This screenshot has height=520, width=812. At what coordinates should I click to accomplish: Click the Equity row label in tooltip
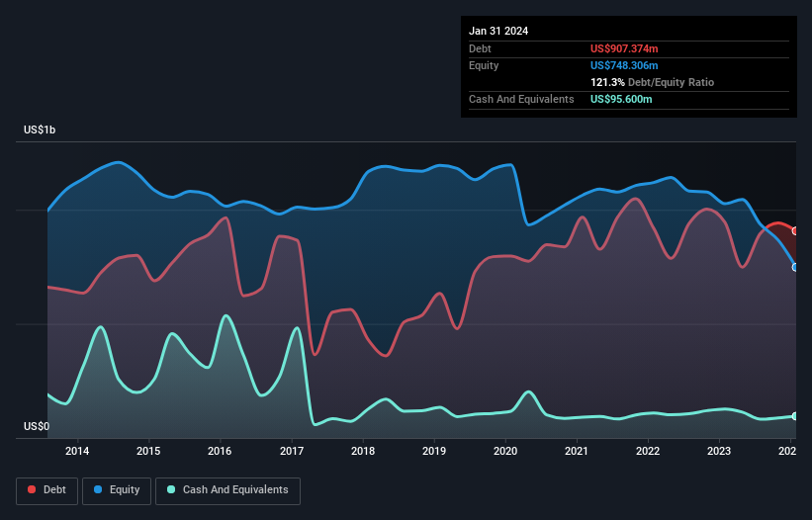[484, 65]
